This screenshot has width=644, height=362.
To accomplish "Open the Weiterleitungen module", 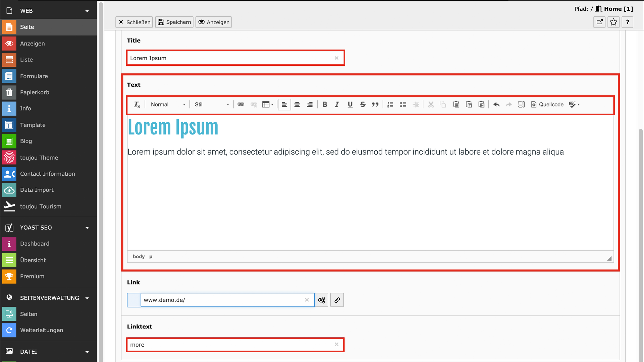I will (41, 330).
